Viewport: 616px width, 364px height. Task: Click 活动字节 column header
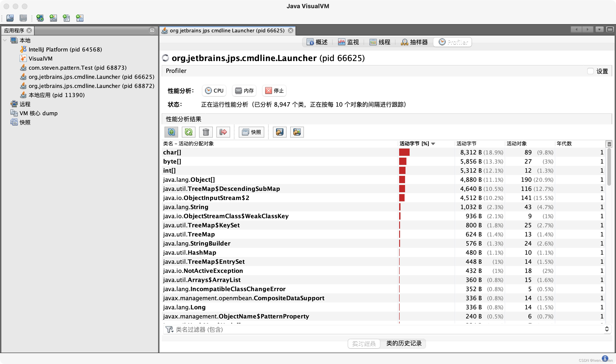480,144
